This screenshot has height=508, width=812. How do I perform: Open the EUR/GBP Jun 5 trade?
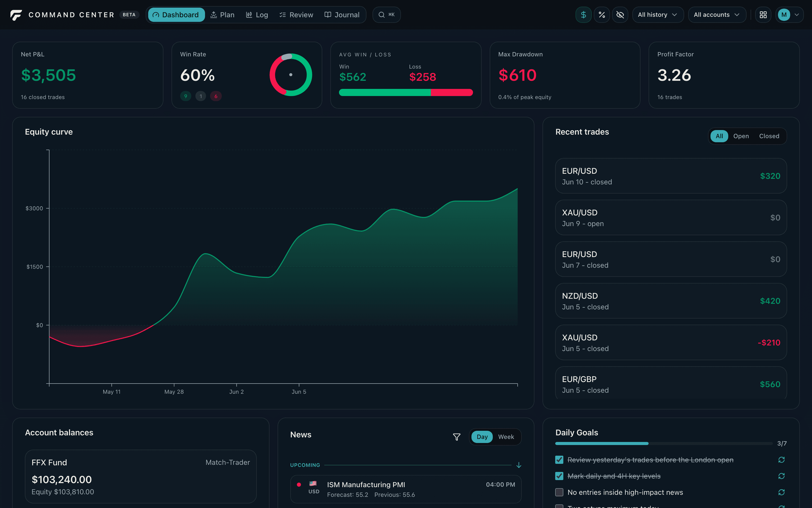[671, 383]
